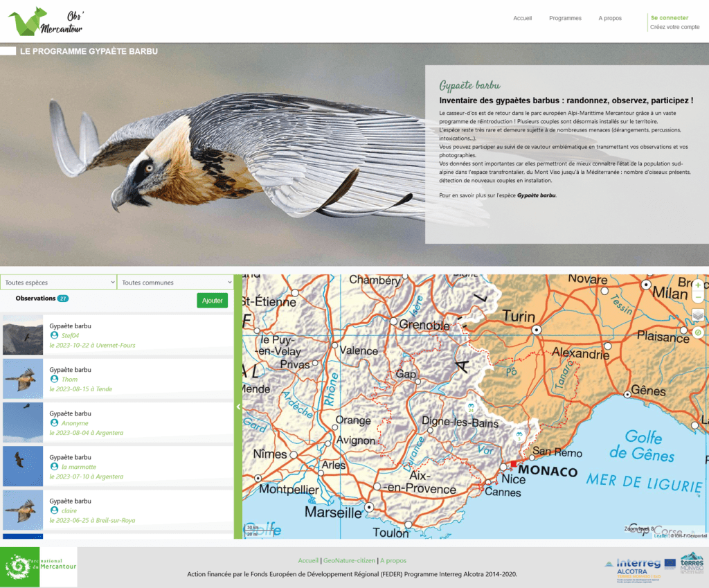The image size is (709, 588).
Task: Click the binoculars cluster marker near San Remo
Action: click(x=519, y=435)
